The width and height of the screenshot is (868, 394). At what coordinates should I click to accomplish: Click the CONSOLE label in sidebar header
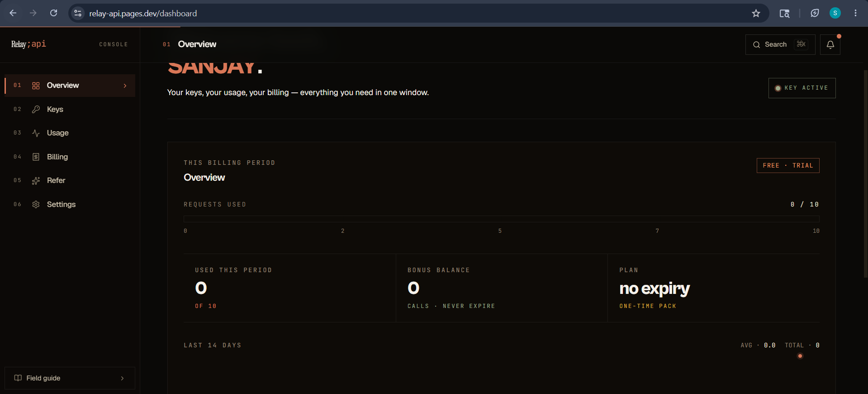pos(114,44)
